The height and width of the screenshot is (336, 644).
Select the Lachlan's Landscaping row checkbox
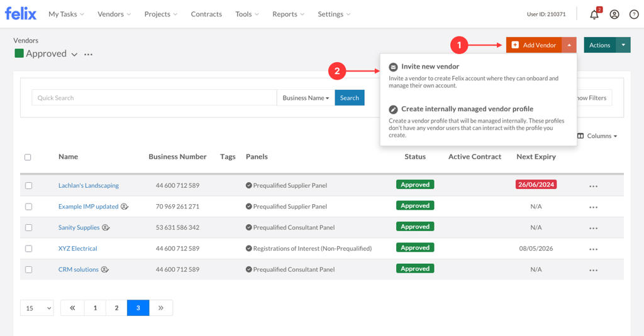[28, 185]
